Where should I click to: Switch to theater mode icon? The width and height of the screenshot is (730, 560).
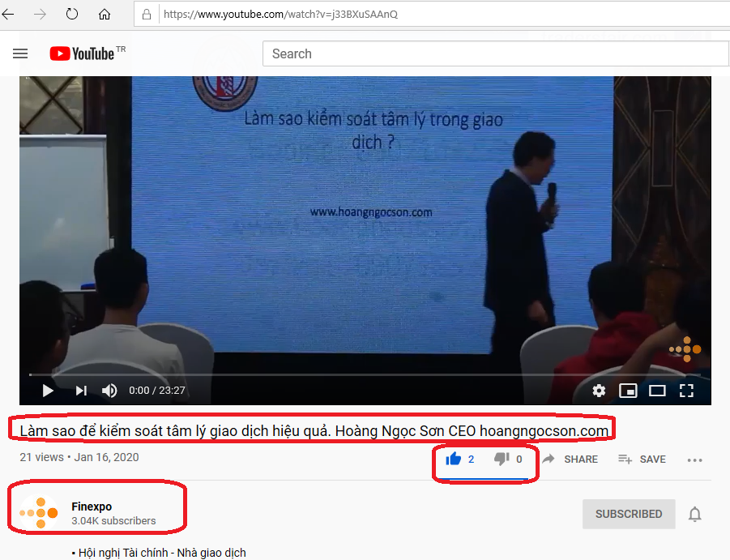[657, 390]
